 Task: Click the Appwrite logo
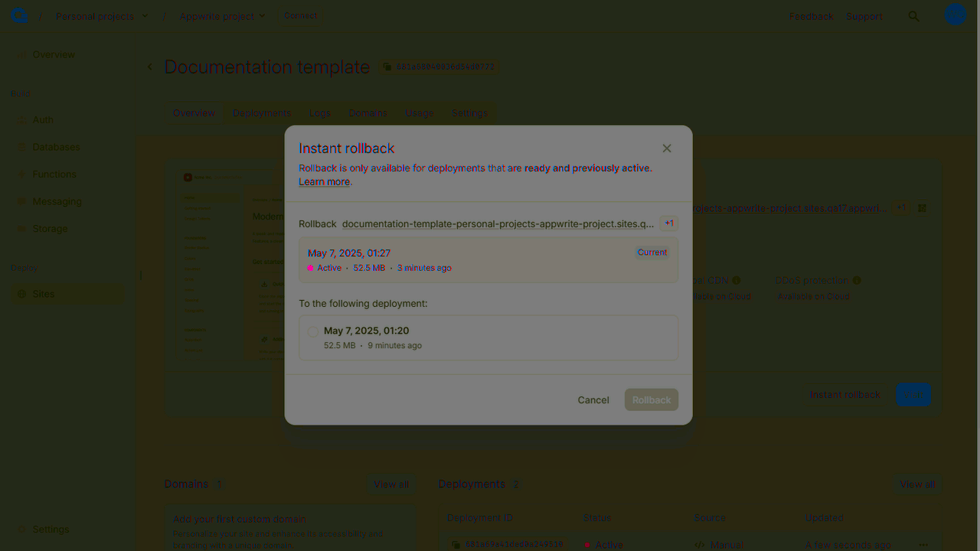point(19,15)
